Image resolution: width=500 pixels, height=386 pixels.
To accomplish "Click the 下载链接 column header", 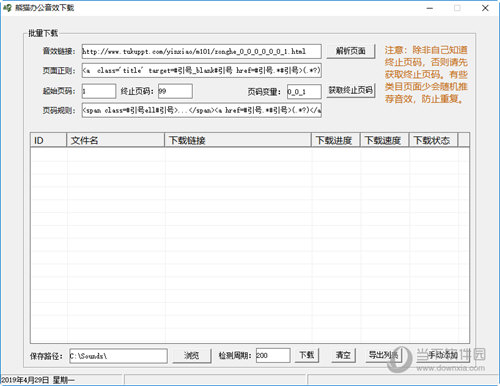I will [x=238, y=140].
